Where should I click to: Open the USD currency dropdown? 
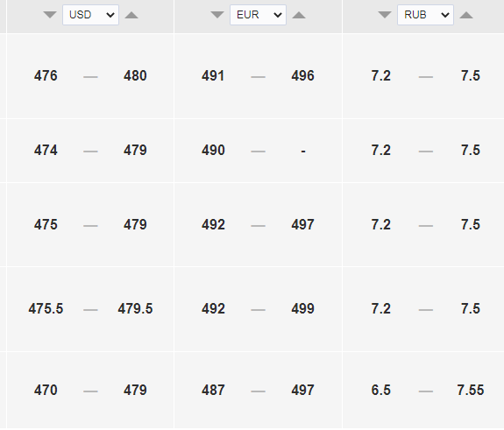coord(90,15)
